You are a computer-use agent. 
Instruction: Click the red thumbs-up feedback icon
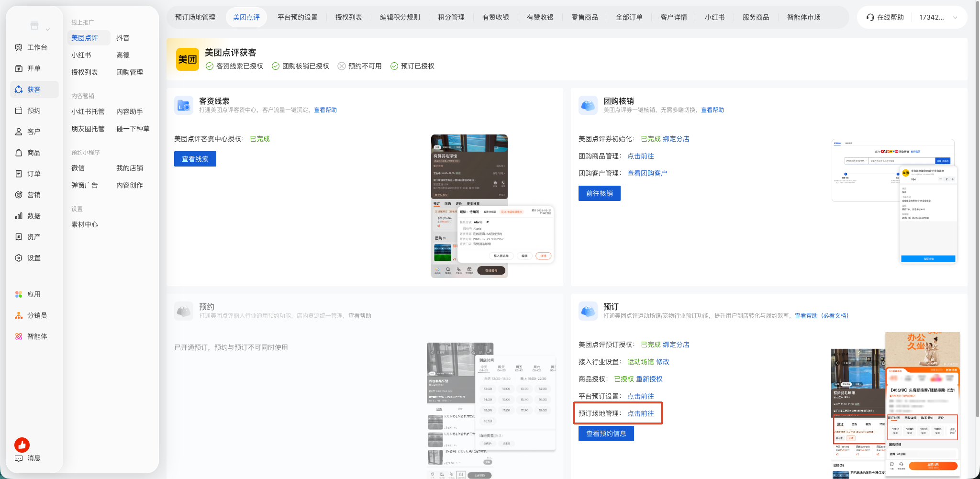coord(22,445)
